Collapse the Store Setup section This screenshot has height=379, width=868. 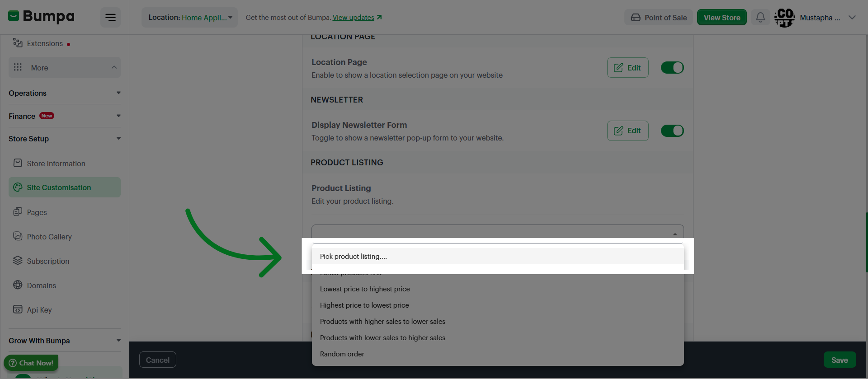[x=64, y=139]
